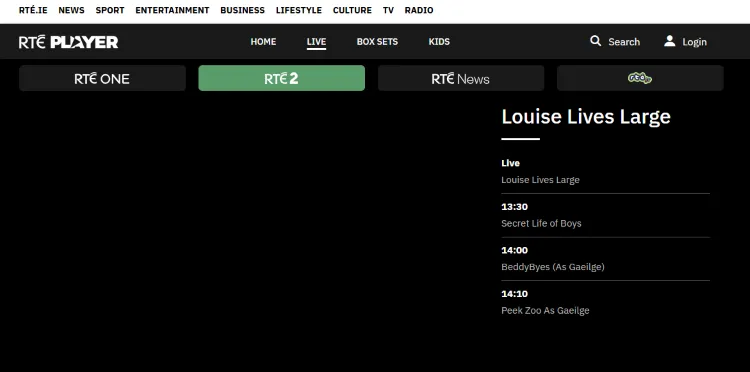The width and height of the screenshot is (750, 372).
Task: Select the RTÉ ONE channel tab
Action: tap(102, 78)
